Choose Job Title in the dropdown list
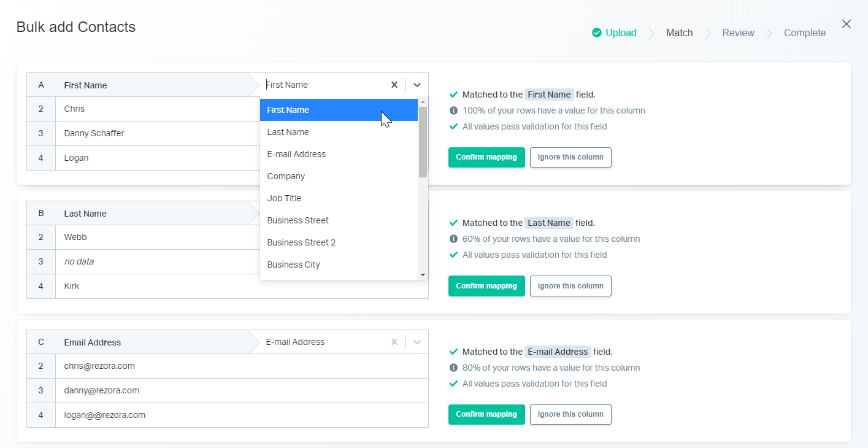The image size is (868, 448). click(x=339, y=198)
